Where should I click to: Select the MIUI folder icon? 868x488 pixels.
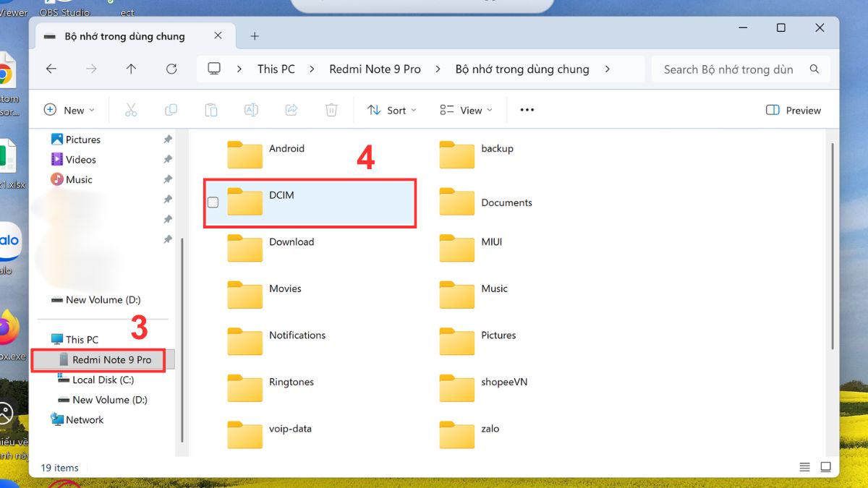[456, 248]
